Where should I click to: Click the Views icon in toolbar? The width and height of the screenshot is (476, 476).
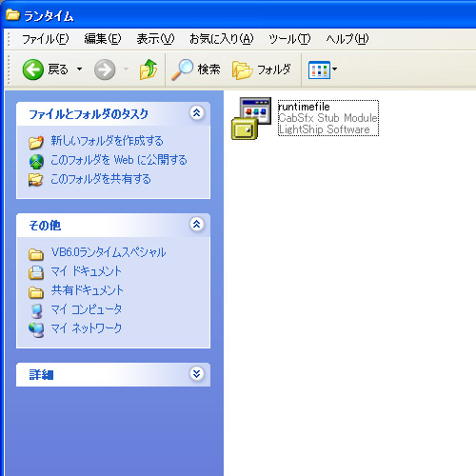(319, 69)
